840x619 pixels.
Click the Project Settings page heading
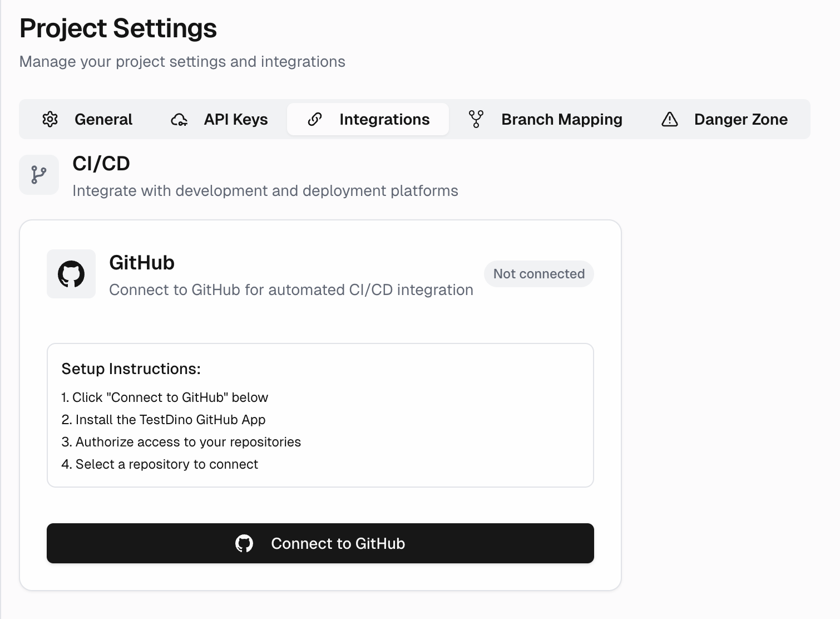tap(118, 28)
